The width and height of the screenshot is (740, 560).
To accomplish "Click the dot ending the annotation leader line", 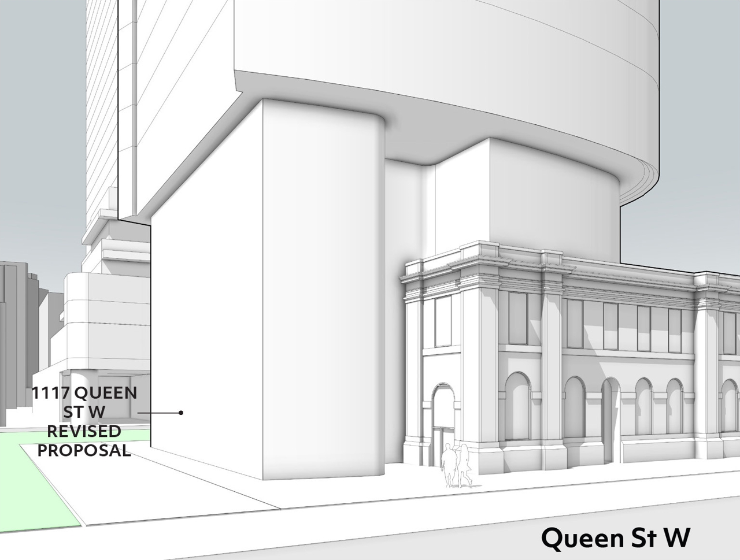I will (182, 413).
